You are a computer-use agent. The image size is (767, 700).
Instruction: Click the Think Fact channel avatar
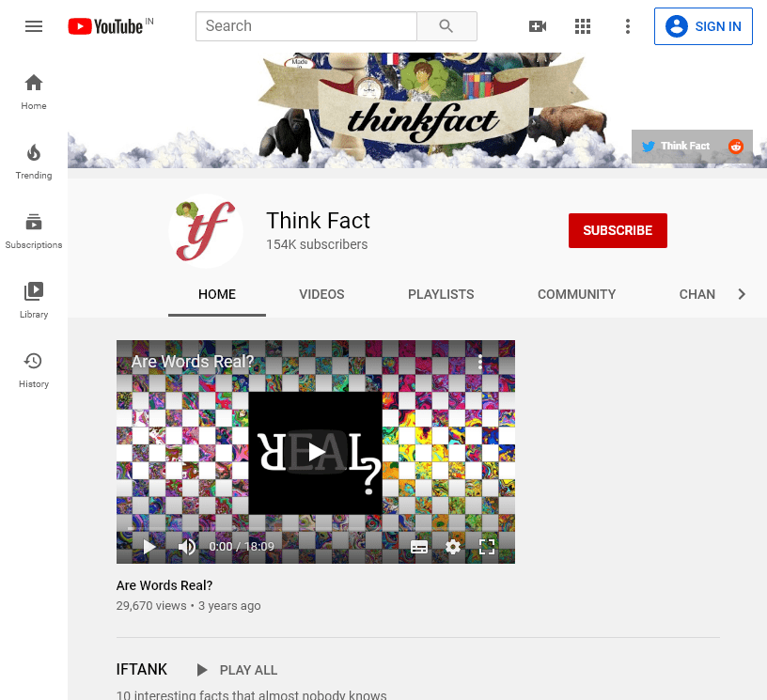(x=206, y=231)
